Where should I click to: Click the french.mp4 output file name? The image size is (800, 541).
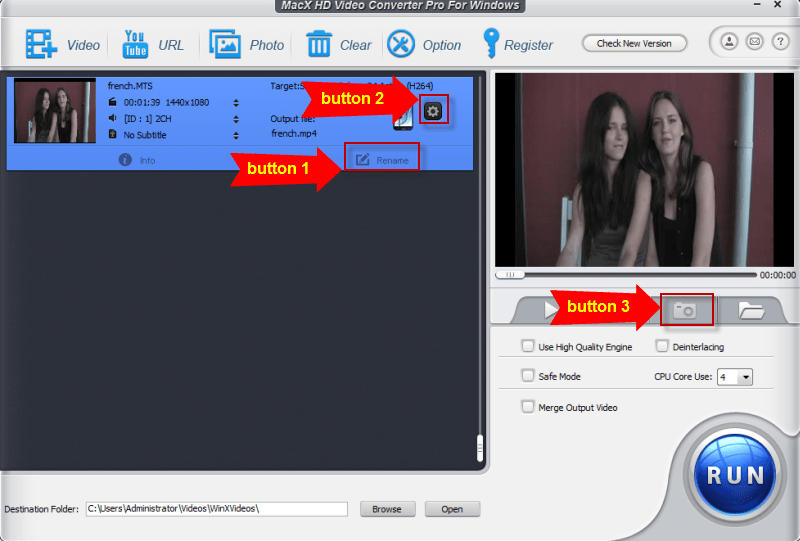[x=294, y=134]
